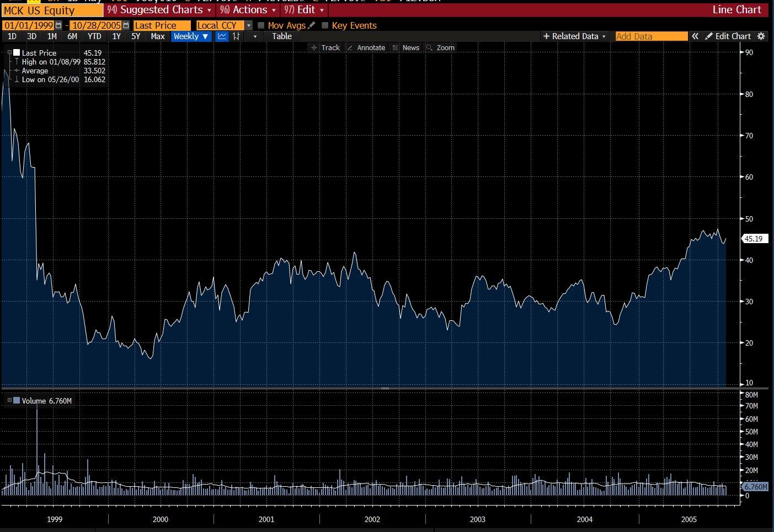Open the Weekly periodicity dropdown
The width and height of the screenshot is (774, 532).
191,36
